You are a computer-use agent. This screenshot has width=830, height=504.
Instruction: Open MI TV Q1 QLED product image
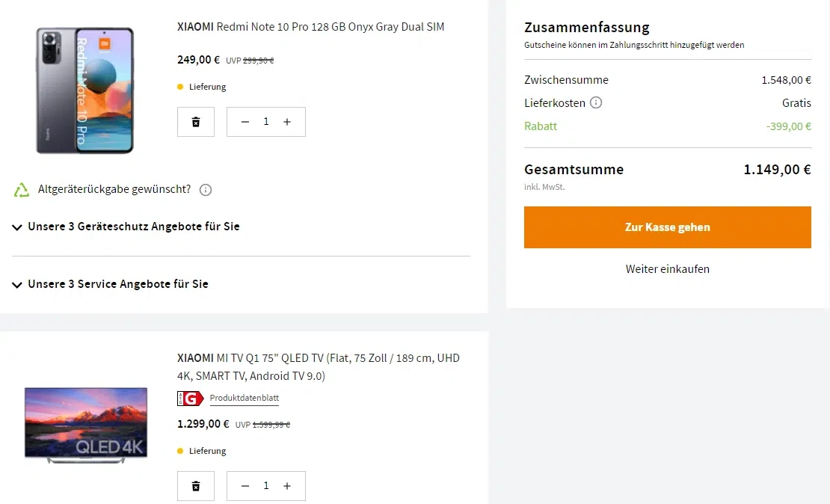click(x=86, y=425)
